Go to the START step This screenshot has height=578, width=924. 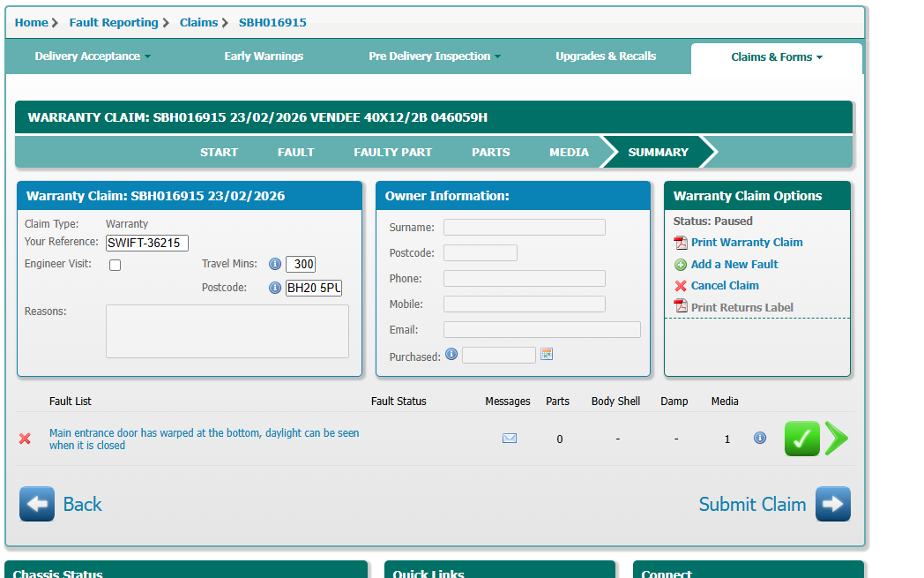pyautogui.click(x=219, y=152)
